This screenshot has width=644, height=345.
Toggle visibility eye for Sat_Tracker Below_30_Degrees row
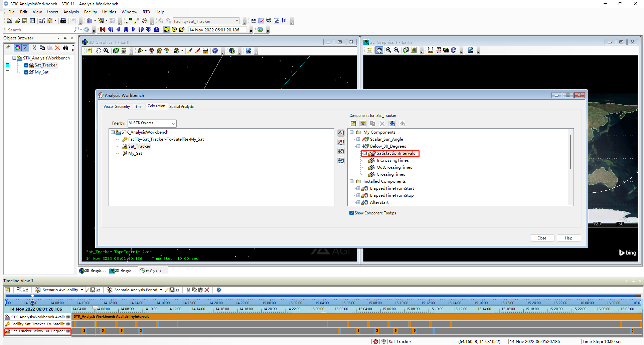click(x=68, y=331)
